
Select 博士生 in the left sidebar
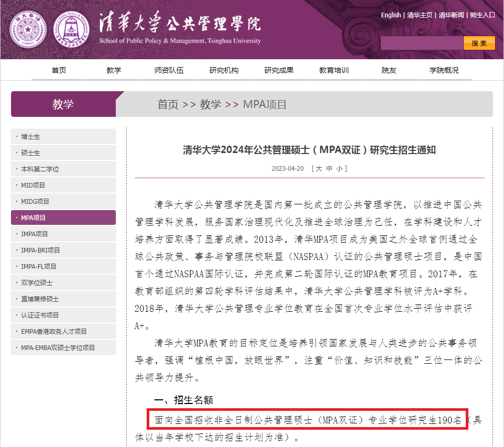click(x=63, y=137)
